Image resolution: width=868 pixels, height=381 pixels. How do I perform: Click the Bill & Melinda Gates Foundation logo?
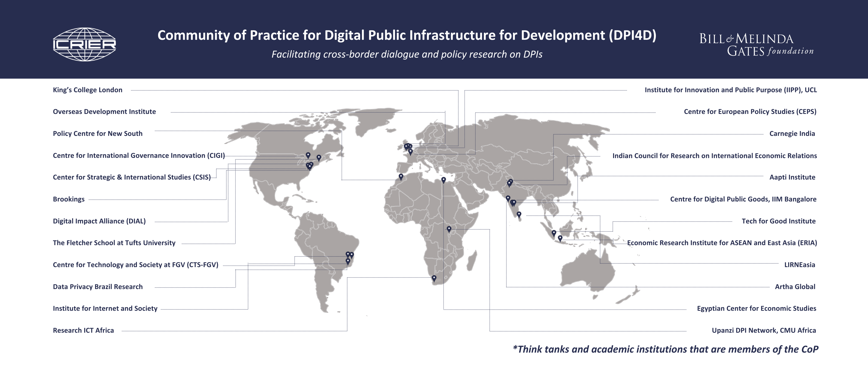click(x=756, y=44)
